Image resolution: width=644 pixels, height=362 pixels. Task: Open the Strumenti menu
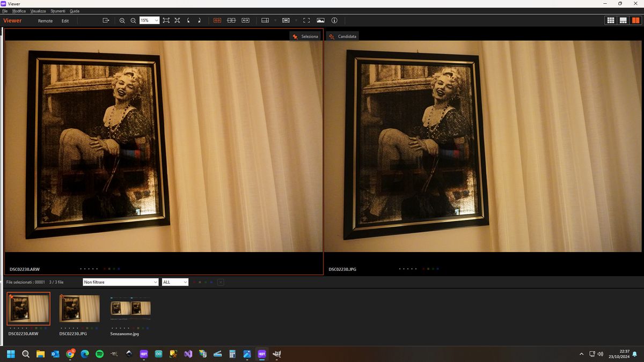pos(58,11)
